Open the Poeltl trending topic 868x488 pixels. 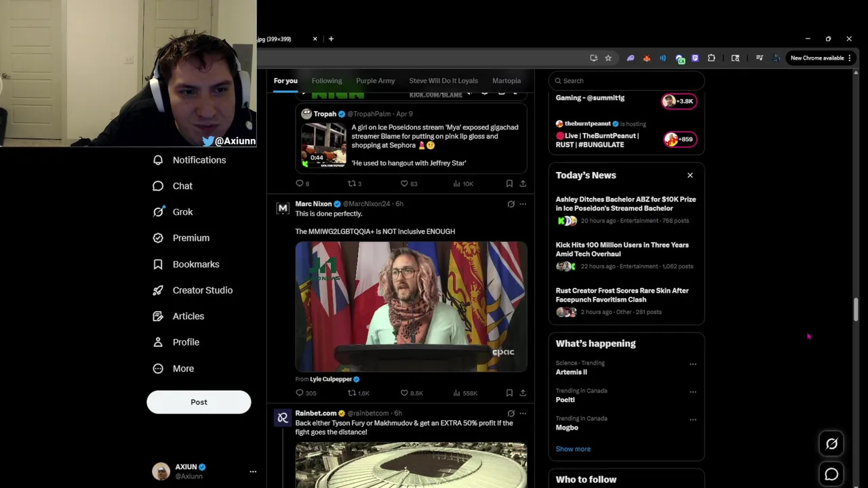point(566,400)
